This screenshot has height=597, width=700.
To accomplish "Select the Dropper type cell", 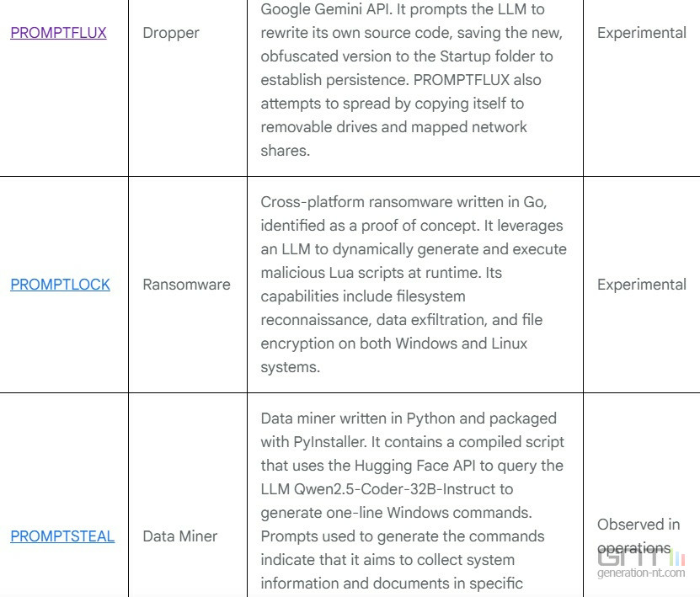I will (x=171, y=33).
